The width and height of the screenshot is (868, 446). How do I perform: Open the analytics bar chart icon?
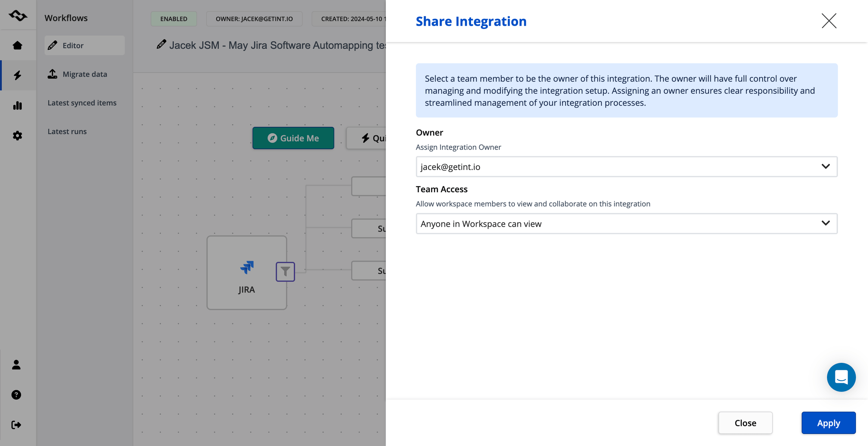tap(17, 105)
